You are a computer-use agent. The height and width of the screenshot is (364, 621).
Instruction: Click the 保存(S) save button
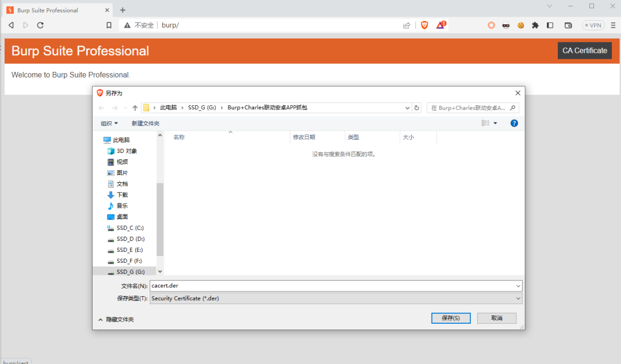click(451, 318)
